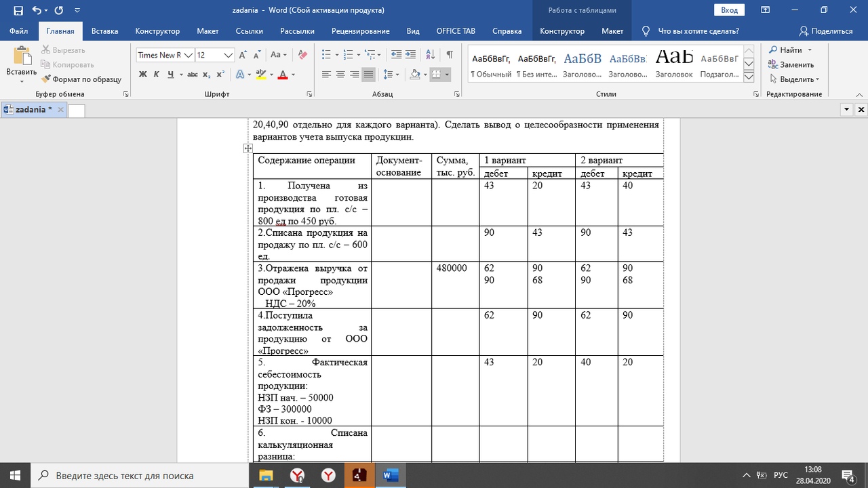
Task: Toggle strikethrough (abc) formatting
Action: (x=192, y=75)
